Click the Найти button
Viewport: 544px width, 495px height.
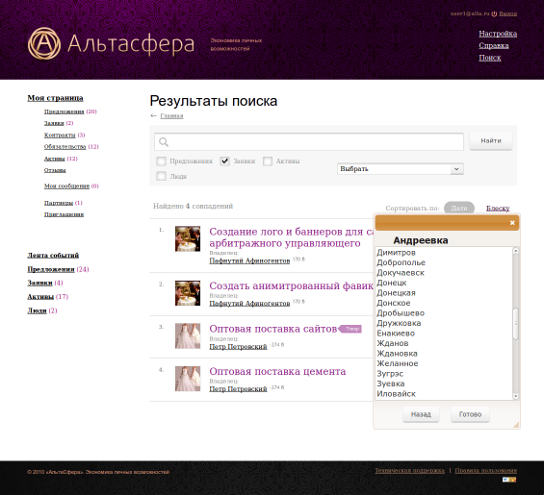point(491,141)
